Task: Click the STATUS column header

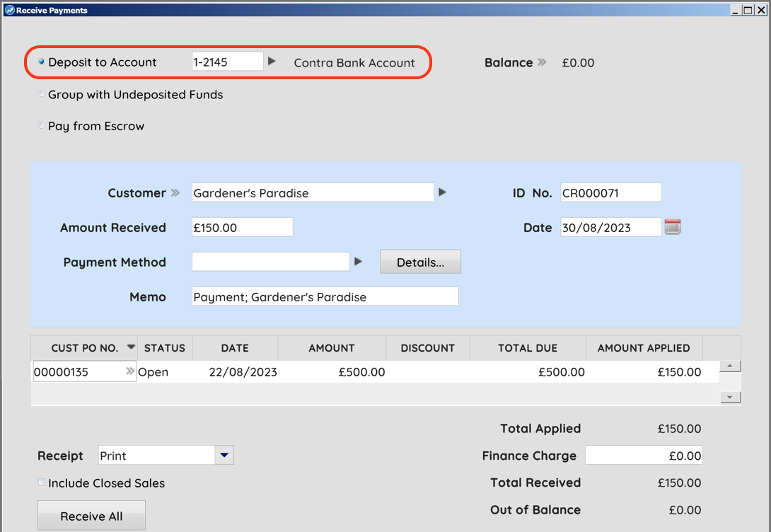Action: click(165, 348)
